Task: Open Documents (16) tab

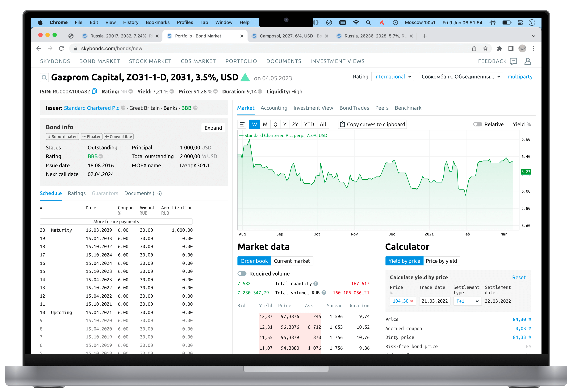Action: point(143,193)
